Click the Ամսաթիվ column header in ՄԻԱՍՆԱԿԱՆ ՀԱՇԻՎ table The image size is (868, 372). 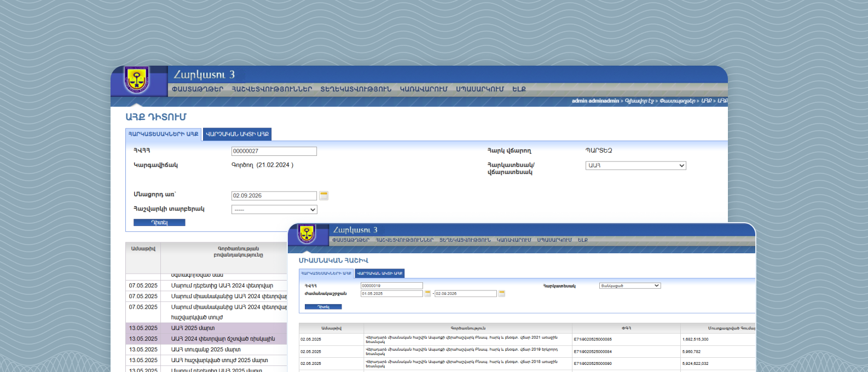click(x=332, y=328)
